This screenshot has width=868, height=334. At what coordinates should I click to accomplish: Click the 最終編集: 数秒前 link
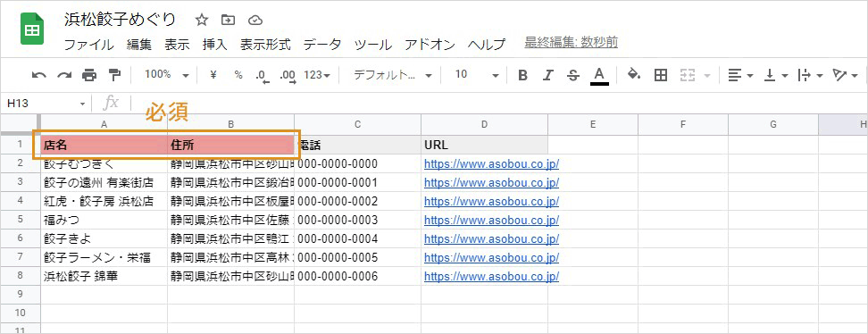[572, 42]
